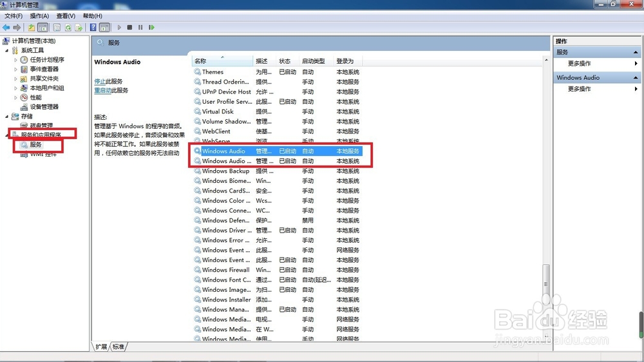Select the highlighted Windows Audio service
The width and height of the screenshot is (644, 362).
tap(277, 151)
